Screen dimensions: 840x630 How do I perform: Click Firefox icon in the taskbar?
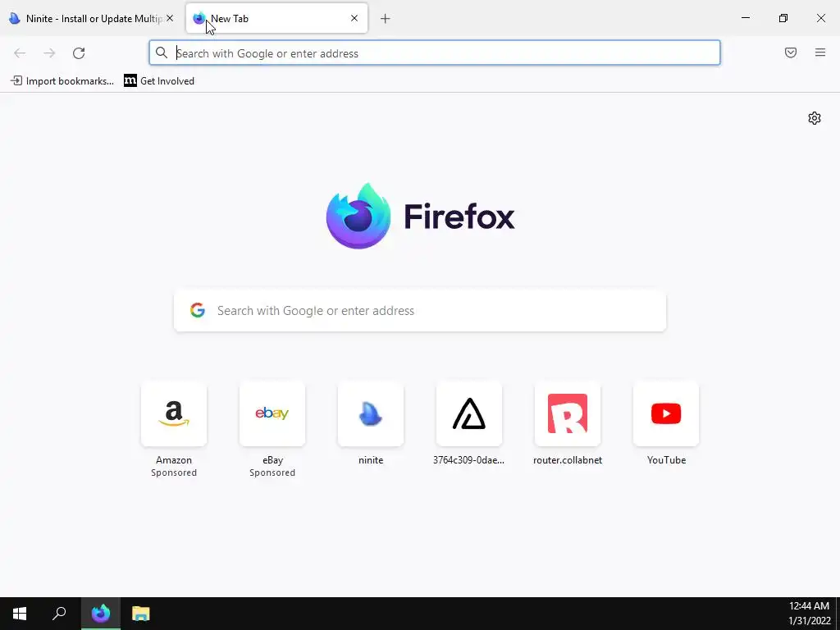[101, 614]
